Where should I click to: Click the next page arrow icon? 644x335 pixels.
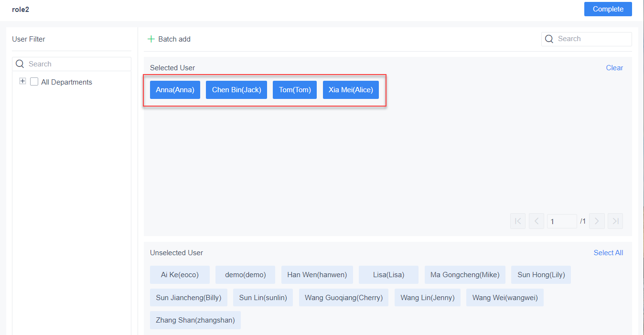[x=597, y=221]
